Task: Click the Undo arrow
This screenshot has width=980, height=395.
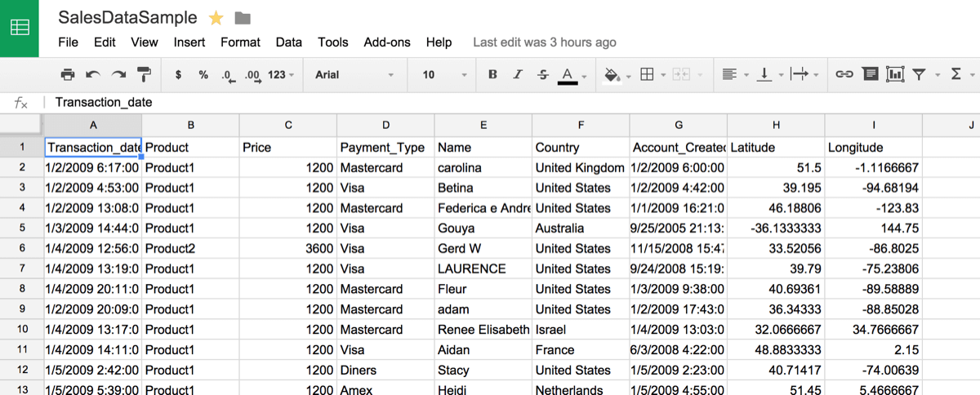Action: [93, 74]
